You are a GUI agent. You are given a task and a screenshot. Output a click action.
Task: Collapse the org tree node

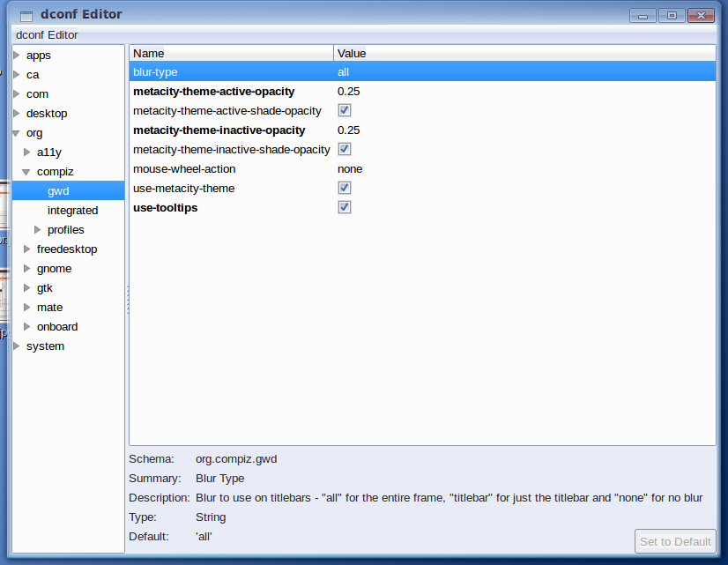pos(15,132)
